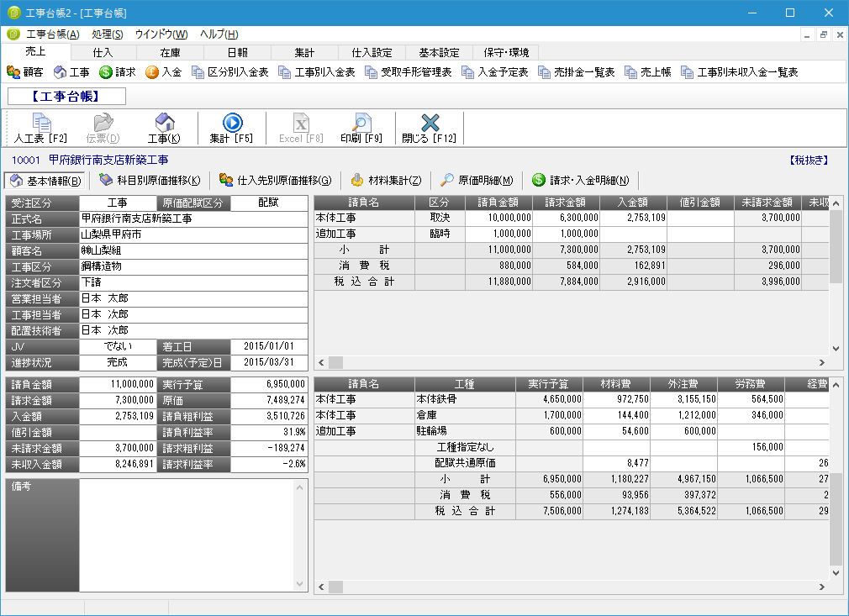Open the ウインドウ(W) menu
Viewport: 849px width, 616px height.
click(x=161, y=34)
